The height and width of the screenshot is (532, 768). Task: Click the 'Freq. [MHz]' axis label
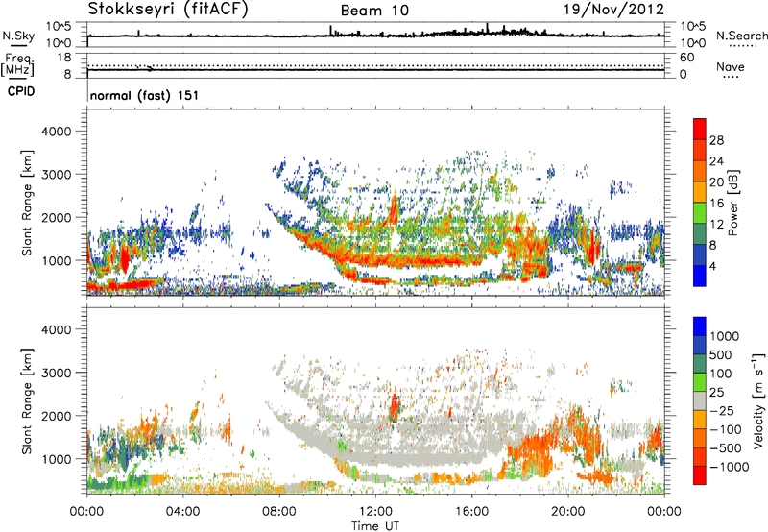click(x=17, y=65)
